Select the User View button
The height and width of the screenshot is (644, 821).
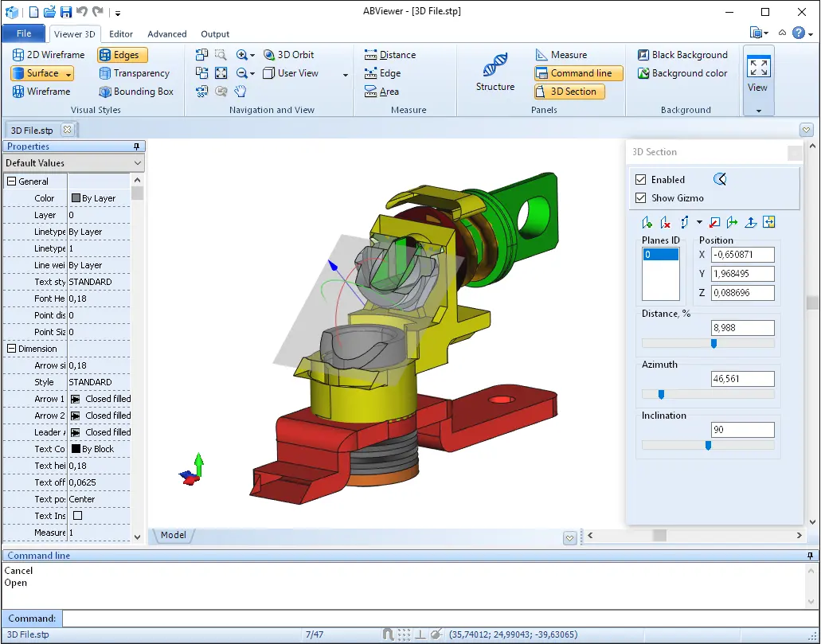click(x=291, y=73)
